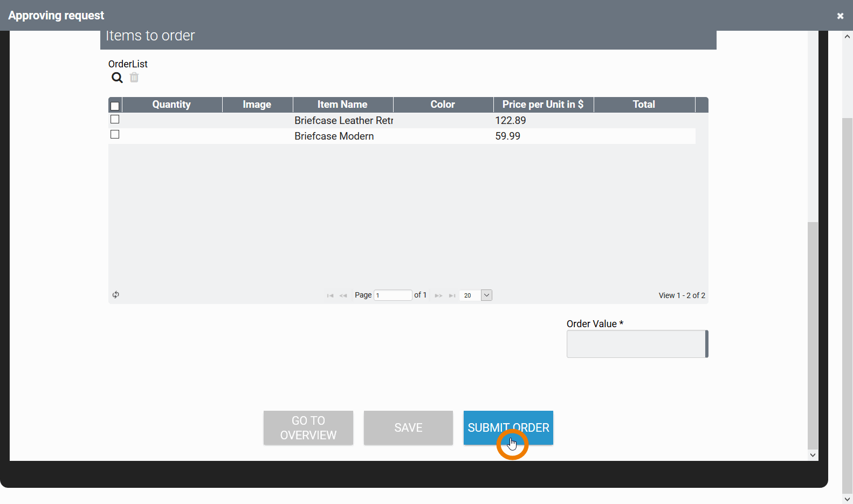
Task: Select the Briefcase Modern row checkbox
Action: 115,135
